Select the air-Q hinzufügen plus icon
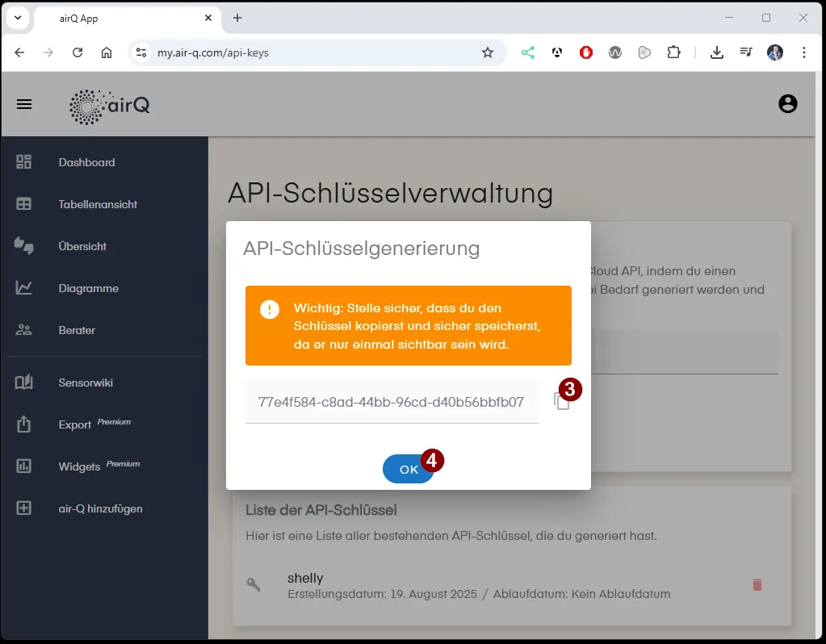Viewport: 826px width, 644px height. tap(25, 508)
